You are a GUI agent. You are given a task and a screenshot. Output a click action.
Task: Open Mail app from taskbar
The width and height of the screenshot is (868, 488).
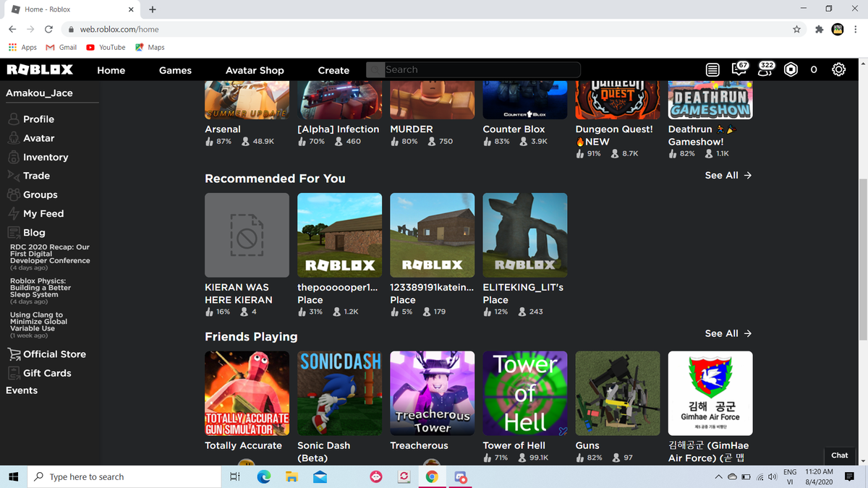[320, 476]
